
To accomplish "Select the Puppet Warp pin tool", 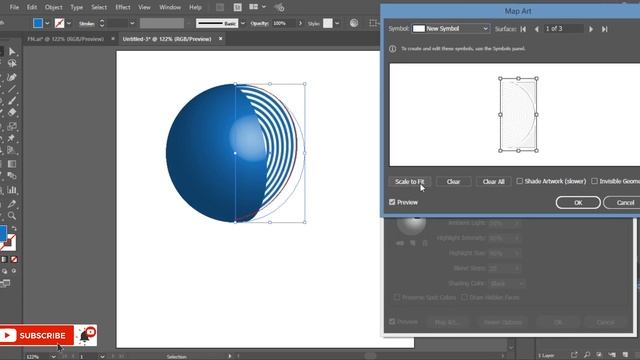I will click(12, 138).
